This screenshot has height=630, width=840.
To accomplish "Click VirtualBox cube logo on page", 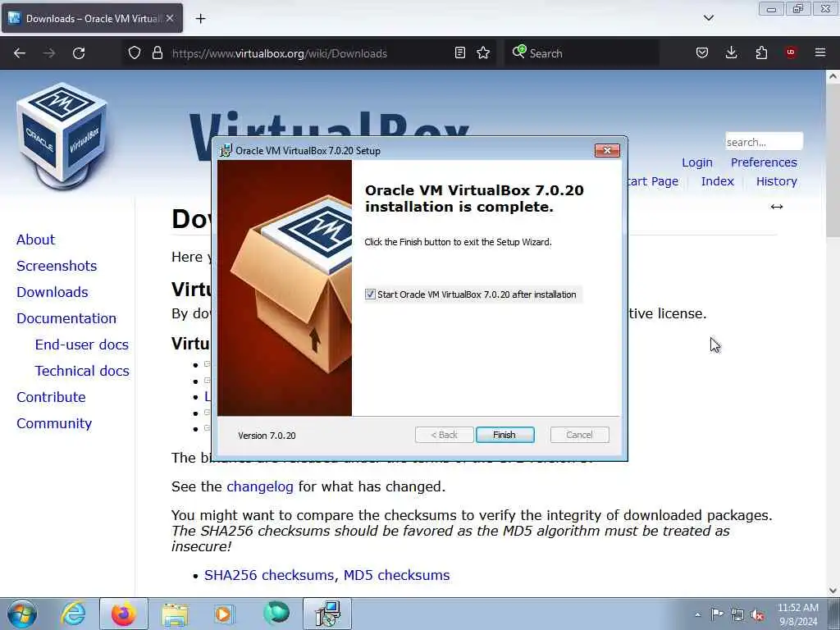I will [x=62, y=135].
